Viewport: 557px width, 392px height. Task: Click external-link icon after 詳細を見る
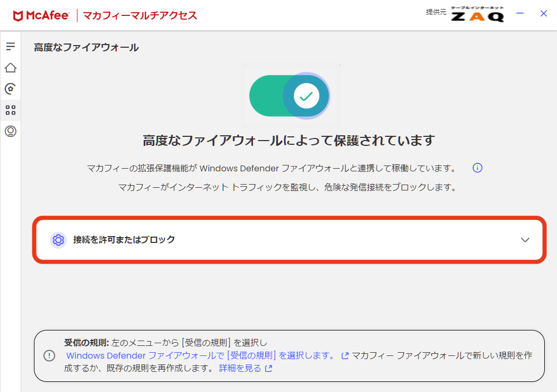pyautogui.click(x=268, y=369)
